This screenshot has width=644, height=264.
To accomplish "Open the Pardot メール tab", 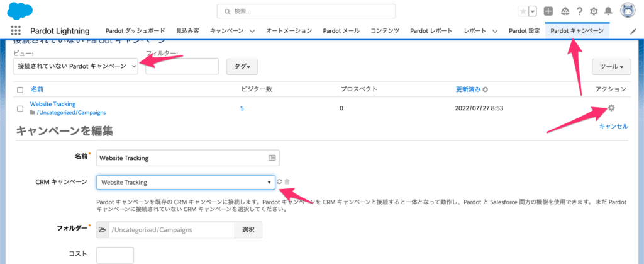I will (x=341, y=31).
